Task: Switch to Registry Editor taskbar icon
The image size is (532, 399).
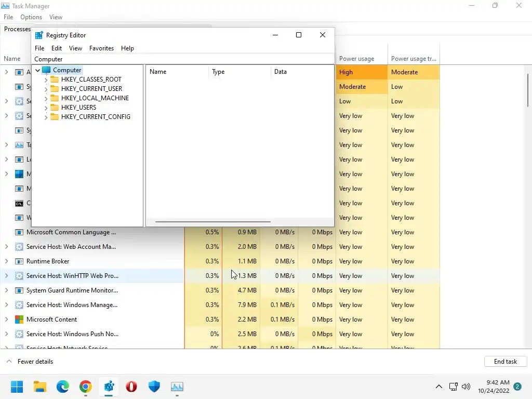Action: pos(109,387)
